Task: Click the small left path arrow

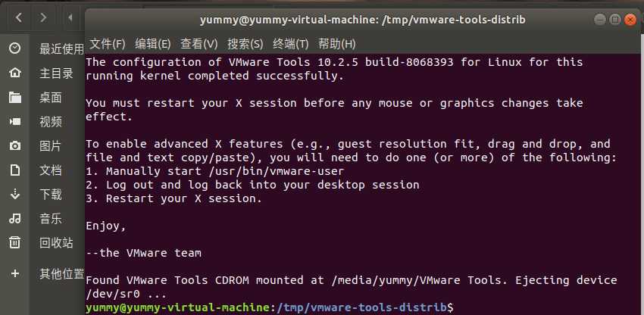Action: [70, 17]
